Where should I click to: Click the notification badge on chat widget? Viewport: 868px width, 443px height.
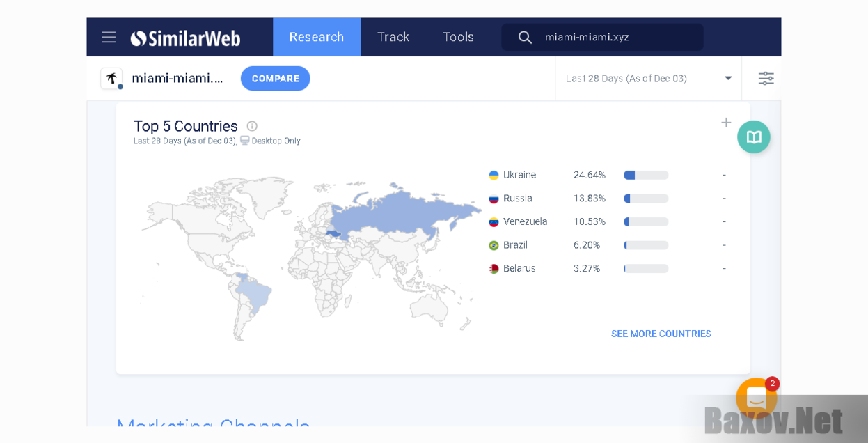[772, 384]
